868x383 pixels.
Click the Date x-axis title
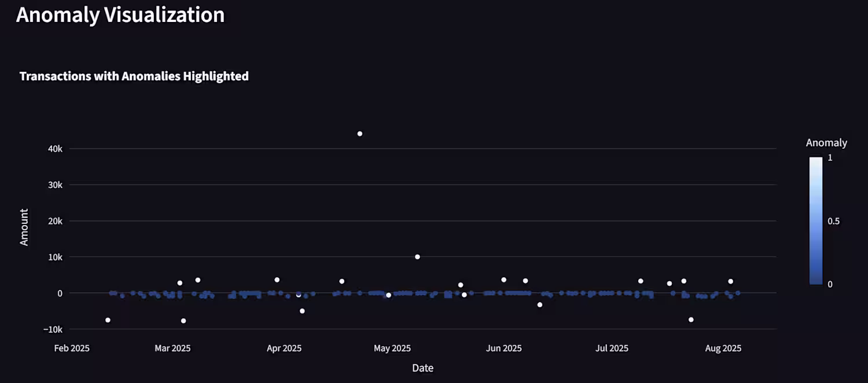point(422,368)
